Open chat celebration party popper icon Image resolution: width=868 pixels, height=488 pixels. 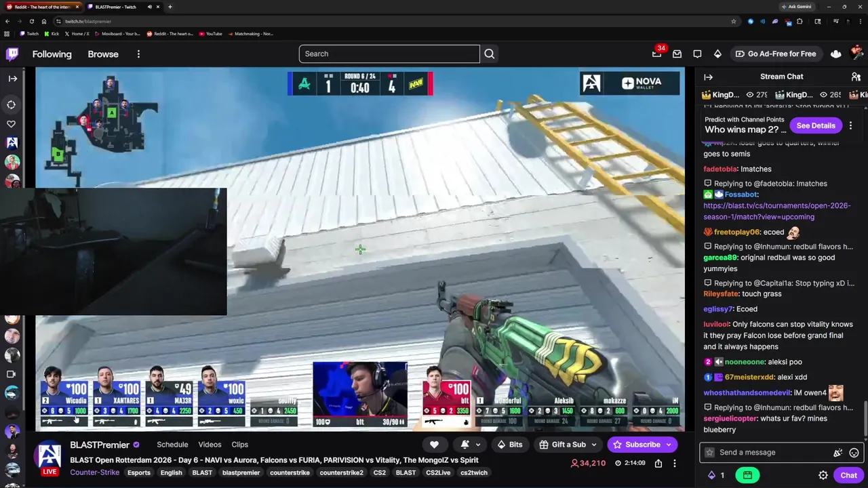[x=837, y=452]
